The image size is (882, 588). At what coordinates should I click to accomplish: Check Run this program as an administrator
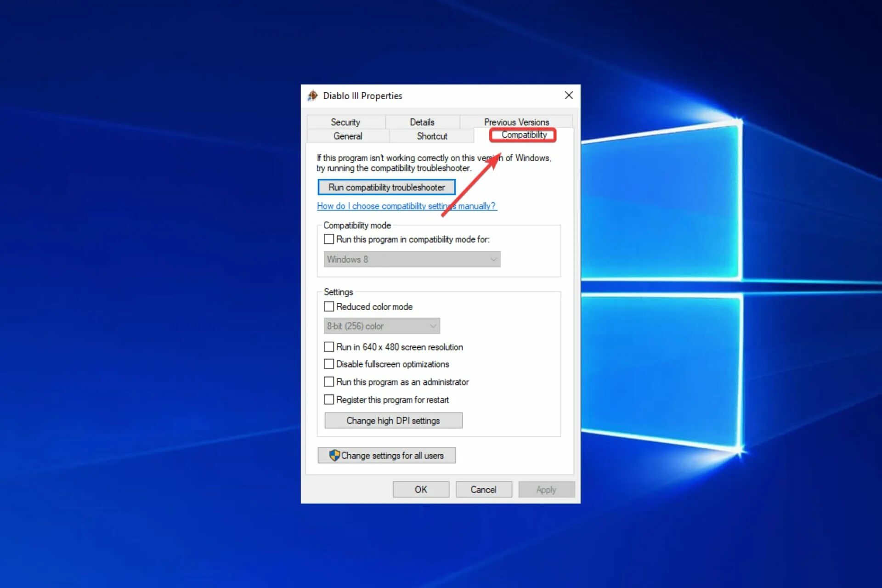click(x=329, y=382)
